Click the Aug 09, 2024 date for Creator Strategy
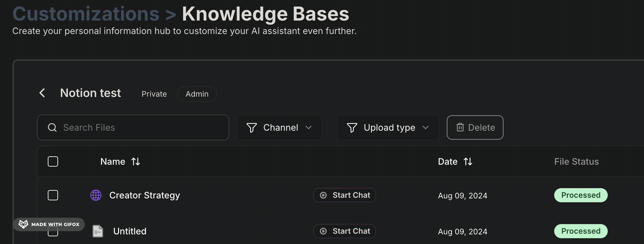Screen dimensions: 644x244 tap(462, 196)
